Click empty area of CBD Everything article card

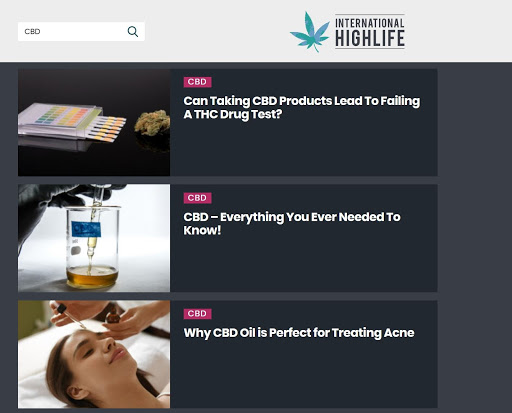[303, 265]
